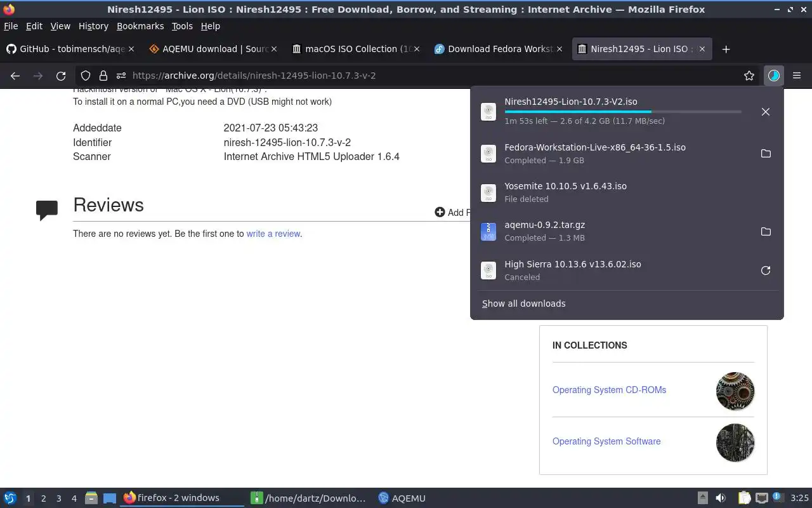Retry the canceled High Sierra download
Viewport: 812px width, 508px height.
(x=766, y=271)
